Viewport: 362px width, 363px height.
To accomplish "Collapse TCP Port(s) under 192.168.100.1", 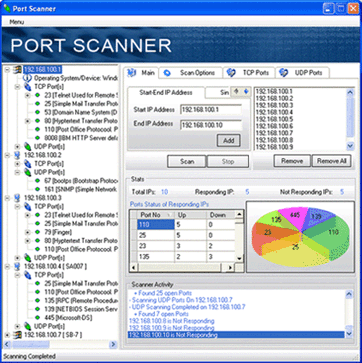I will click(x=17, y=87).
